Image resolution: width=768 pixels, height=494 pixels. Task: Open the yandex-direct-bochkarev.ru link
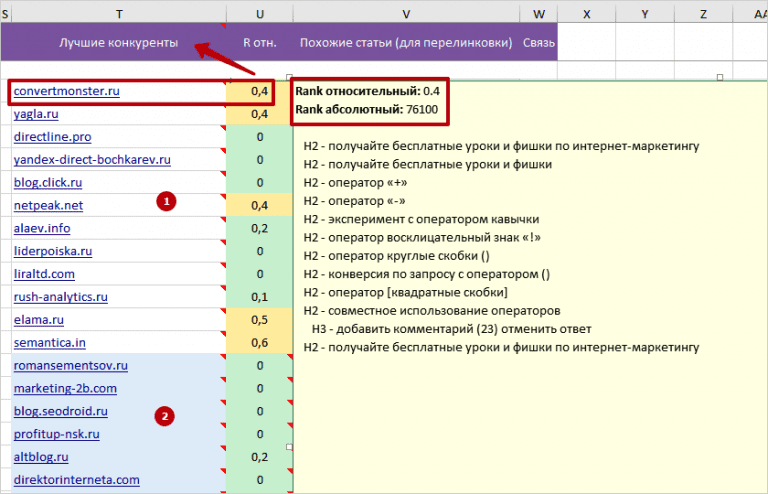click(92, 160)
